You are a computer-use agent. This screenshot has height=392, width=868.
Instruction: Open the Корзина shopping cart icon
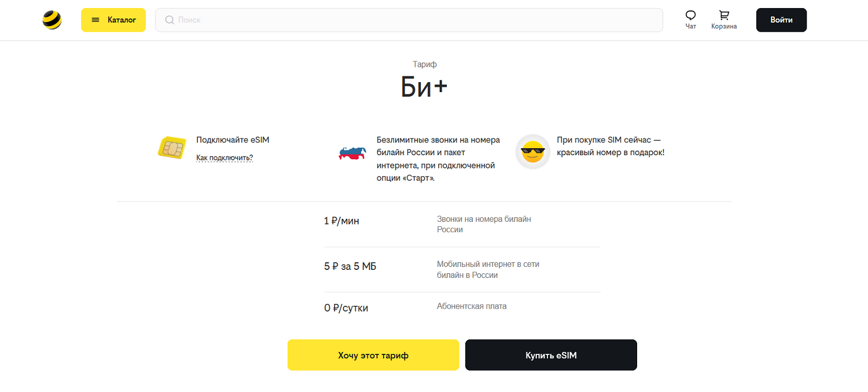tap(724, 16)
